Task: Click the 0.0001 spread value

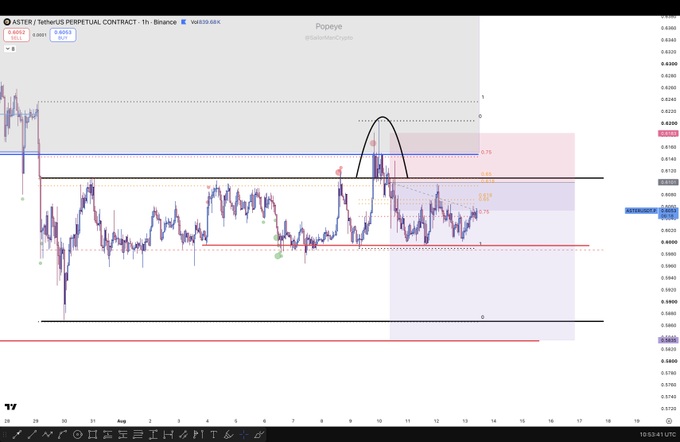Action: tap(39, 35)
